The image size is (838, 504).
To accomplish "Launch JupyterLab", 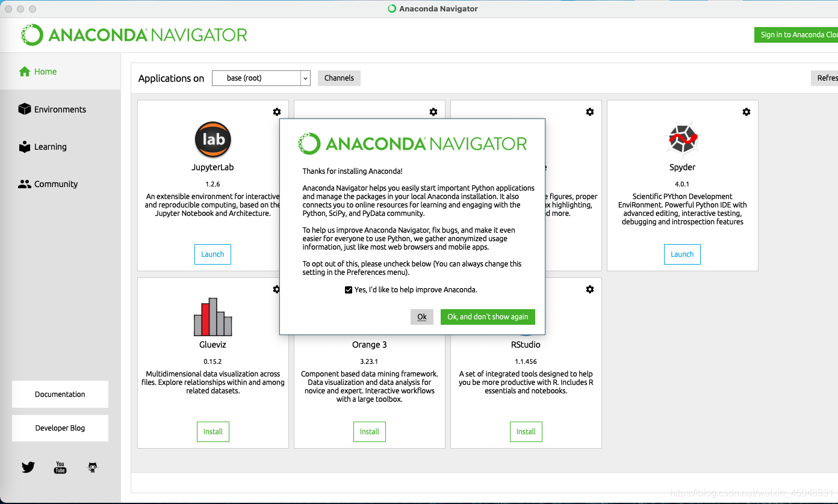I will [x=213, y=254].
